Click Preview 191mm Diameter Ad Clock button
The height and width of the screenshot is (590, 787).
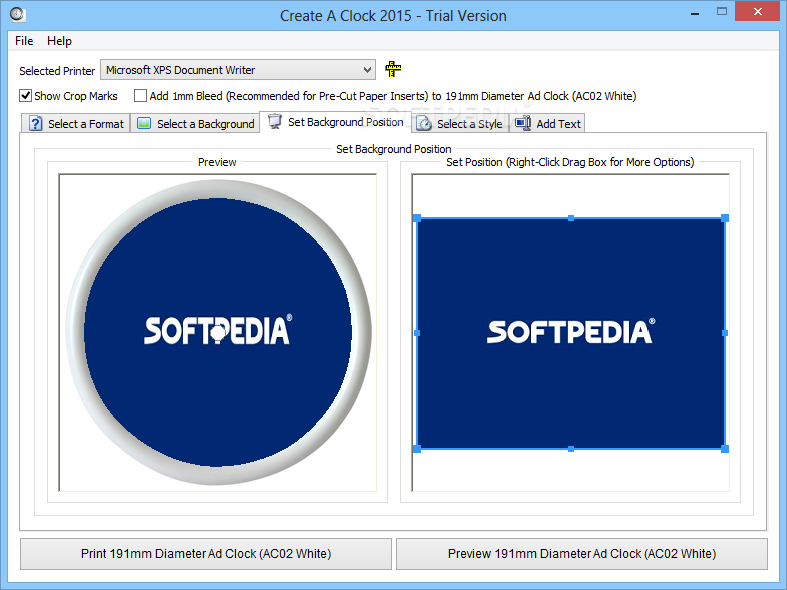[x=582, y=554]
